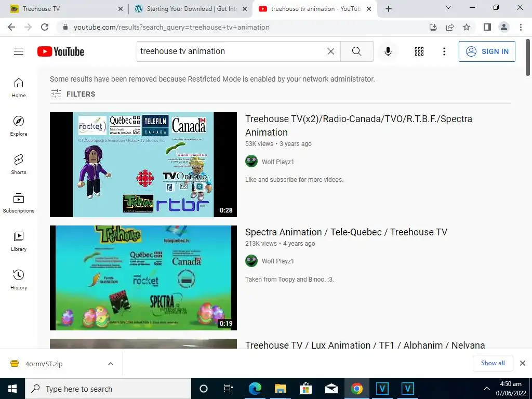Play the 0:19 video thumbnail
This screenshot has height=399, width=532.
click(143, 278)
